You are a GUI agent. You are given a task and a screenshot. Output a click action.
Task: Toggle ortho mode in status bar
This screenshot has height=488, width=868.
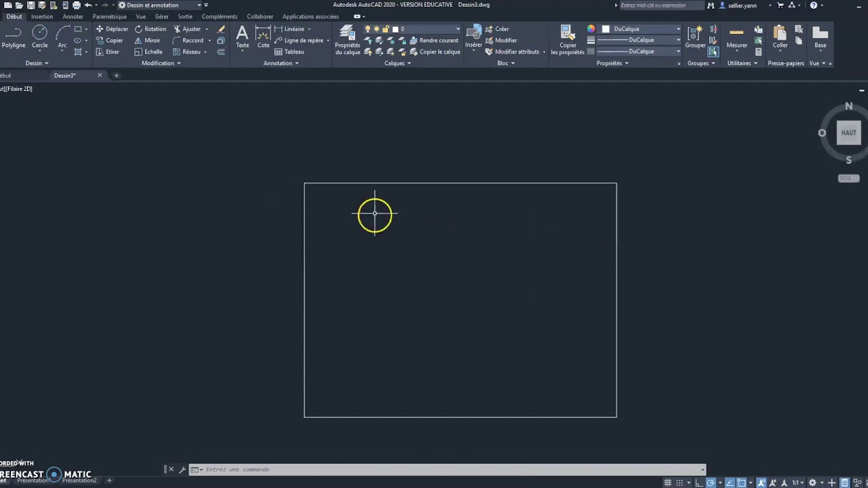pos(699,483)
